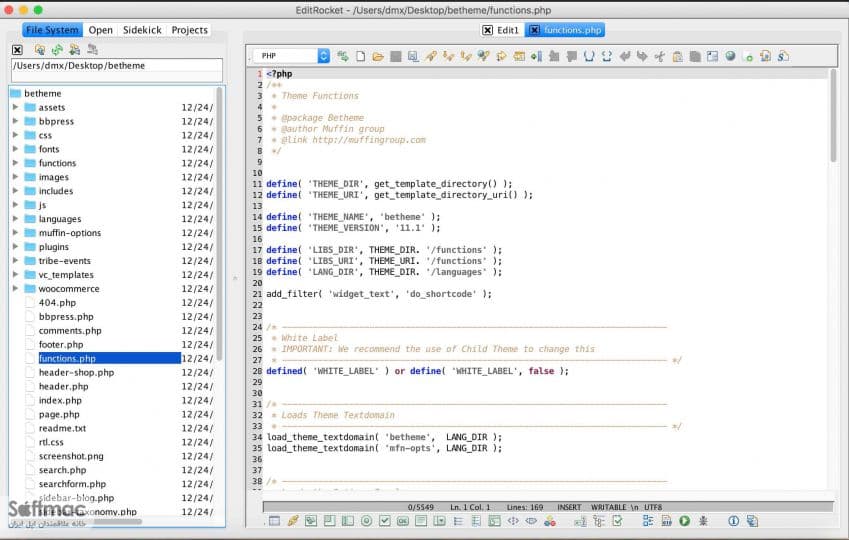This screenshot has height=540, width=849.
Task: Click the pencil icon in bottom toolbar
Action: [x=293, y=521]
